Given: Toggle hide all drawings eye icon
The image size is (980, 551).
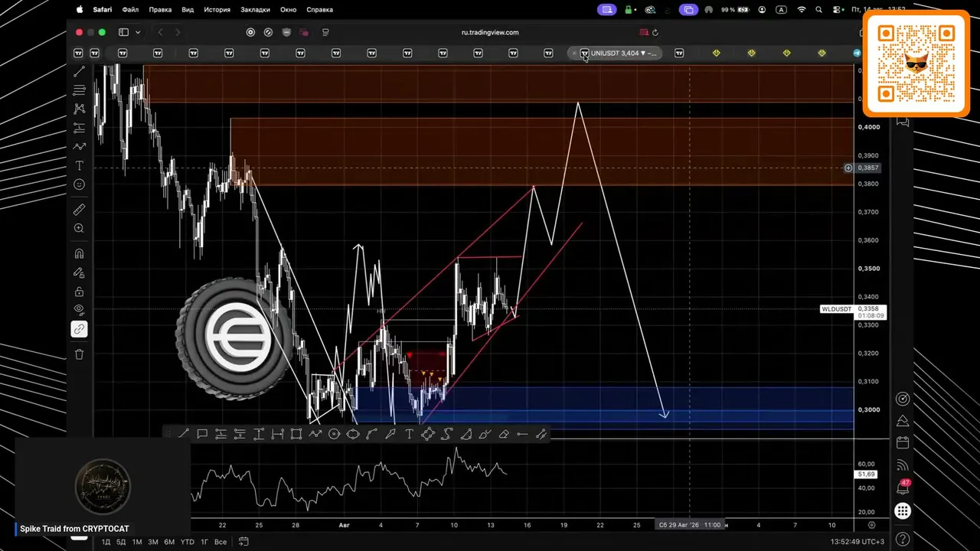Looking at the screenshot, I should click(79, 310).
